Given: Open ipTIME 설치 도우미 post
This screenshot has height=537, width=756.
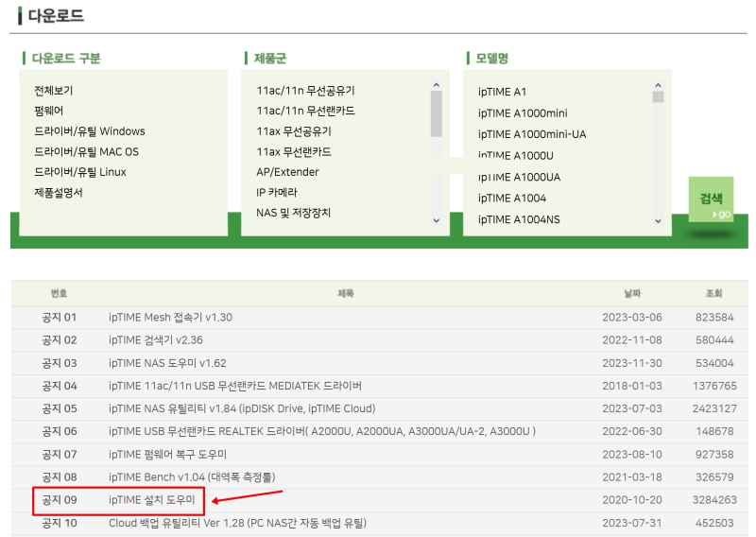Looking at the screenshot, I should coord(151,500).
